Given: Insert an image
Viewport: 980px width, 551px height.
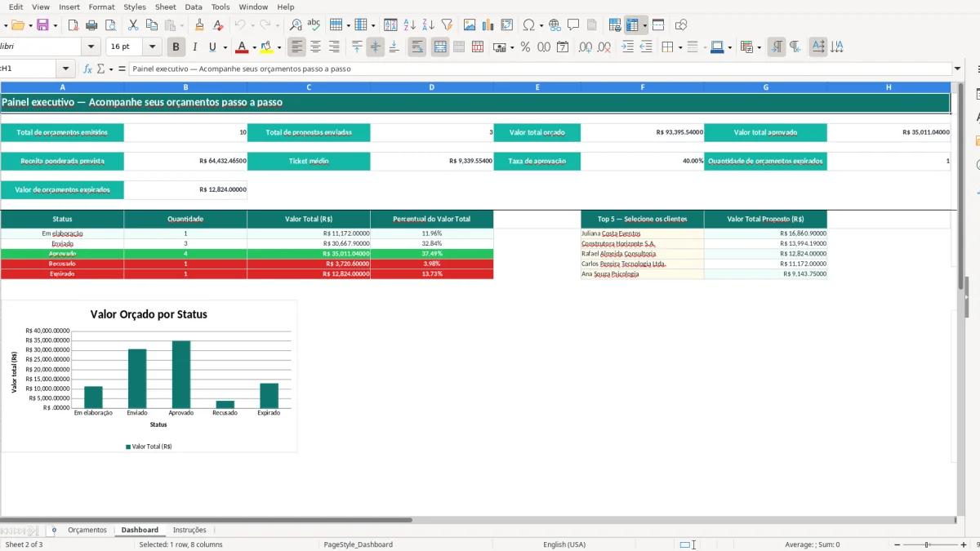Looking at the screenshot, I should (470, 25).
